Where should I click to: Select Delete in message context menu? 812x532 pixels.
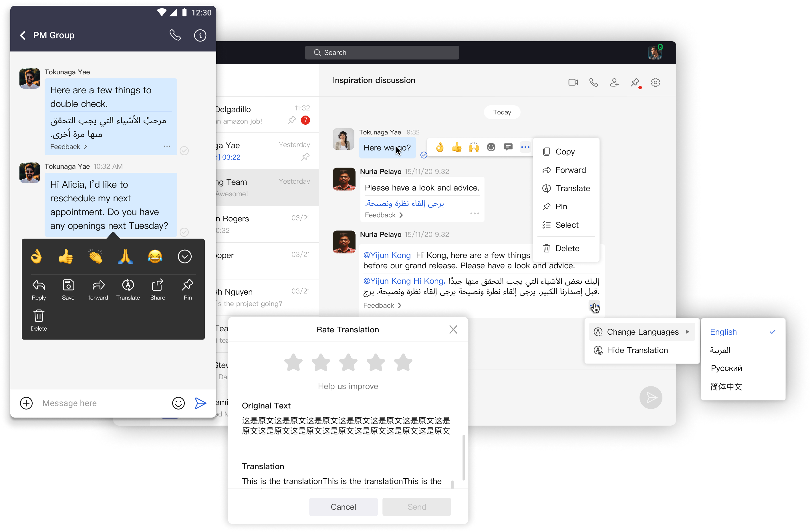[567, 248]
